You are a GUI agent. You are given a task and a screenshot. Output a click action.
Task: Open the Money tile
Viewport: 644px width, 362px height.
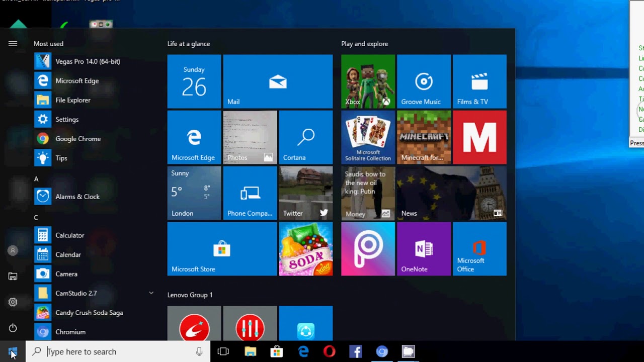[368, 193]
